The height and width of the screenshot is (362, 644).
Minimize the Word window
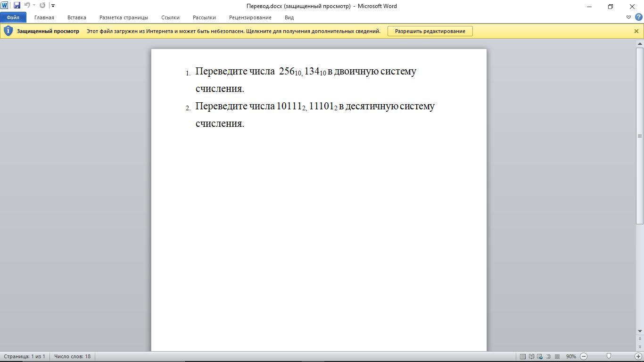[589, 6]
